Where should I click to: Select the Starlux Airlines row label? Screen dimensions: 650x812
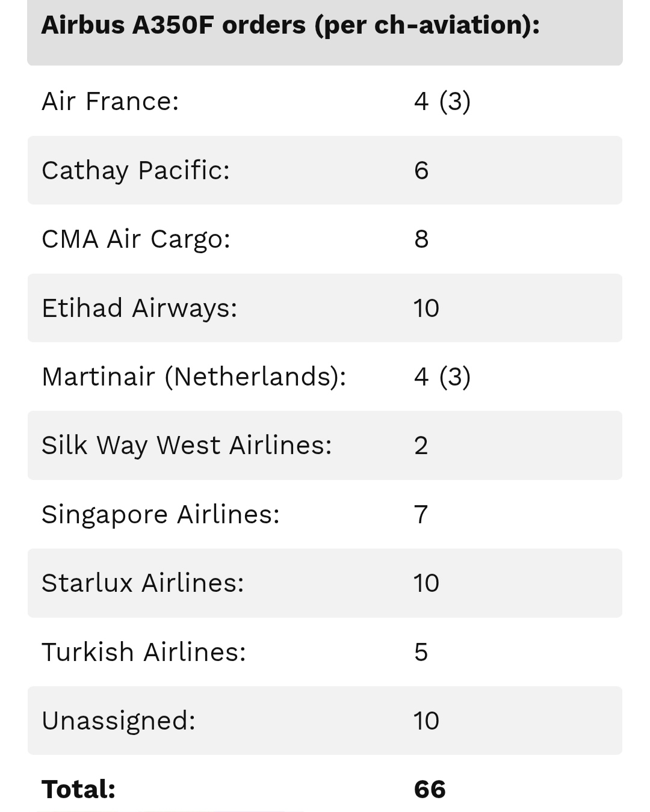[x=143, y=583]
